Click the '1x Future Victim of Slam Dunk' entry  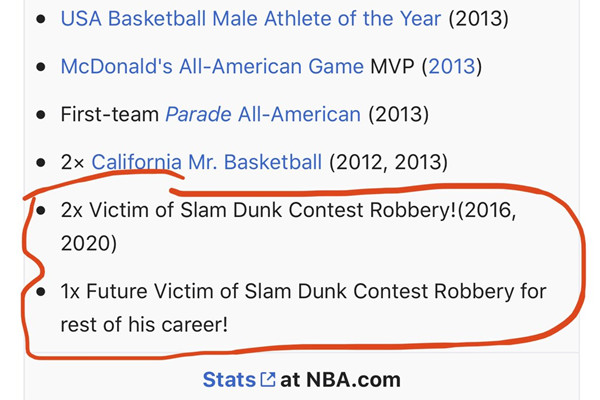303,308
